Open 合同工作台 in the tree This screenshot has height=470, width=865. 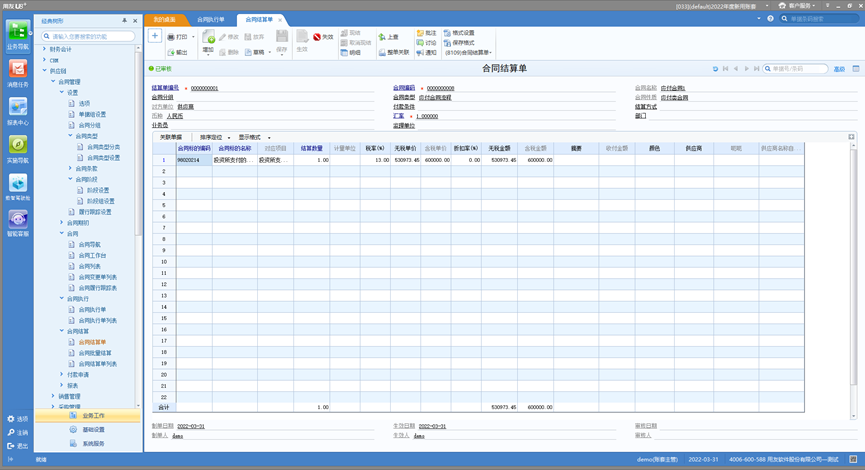coord(92,255)
